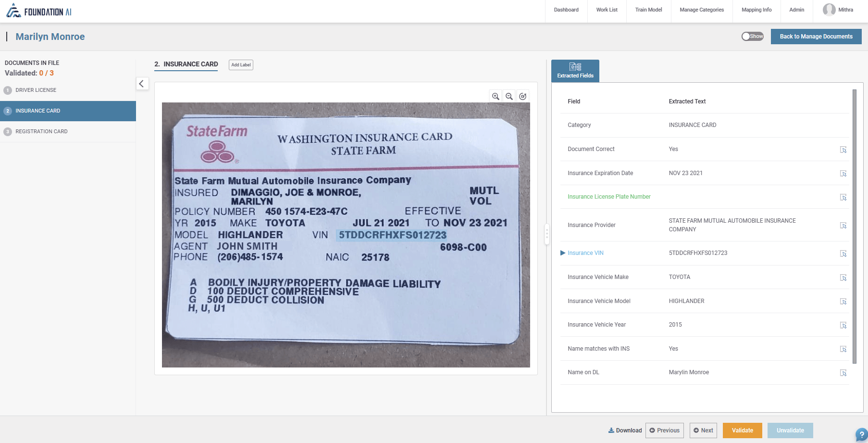Open the help question mark icon

click(x=861, y=435)
